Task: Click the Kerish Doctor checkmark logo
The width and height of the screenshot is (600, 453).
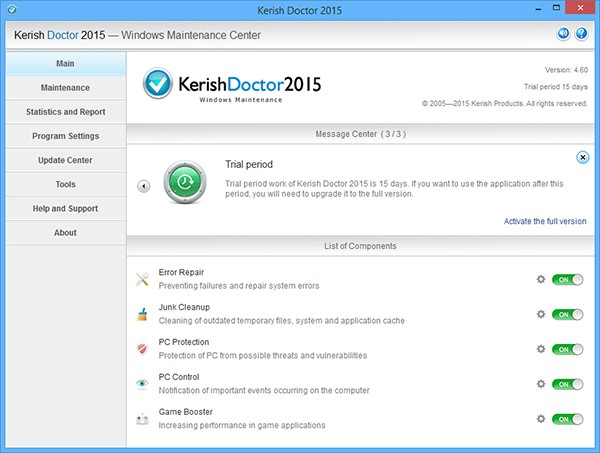Action: tap(157, 83)
